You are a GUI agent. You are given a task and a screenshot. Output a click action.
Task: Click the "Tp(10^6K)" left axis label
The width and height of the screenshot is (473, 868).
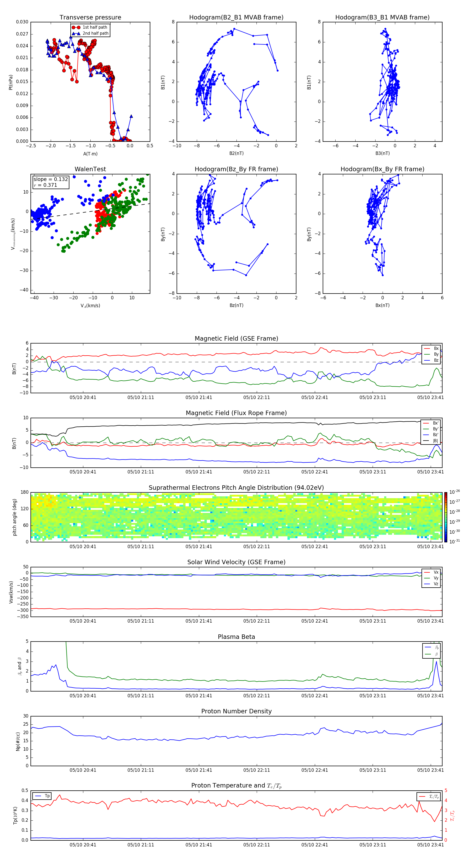tap(16, 815)
